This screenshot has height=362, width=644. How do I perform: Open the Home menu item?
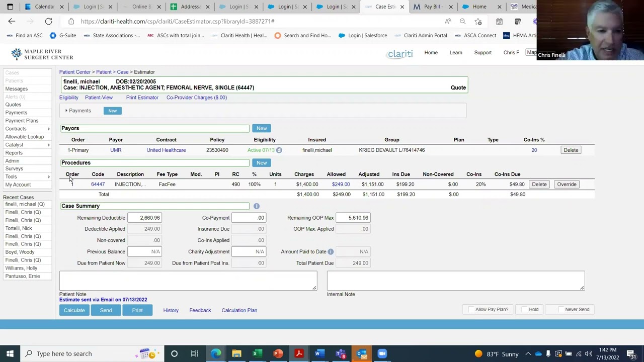click(431, 52)
